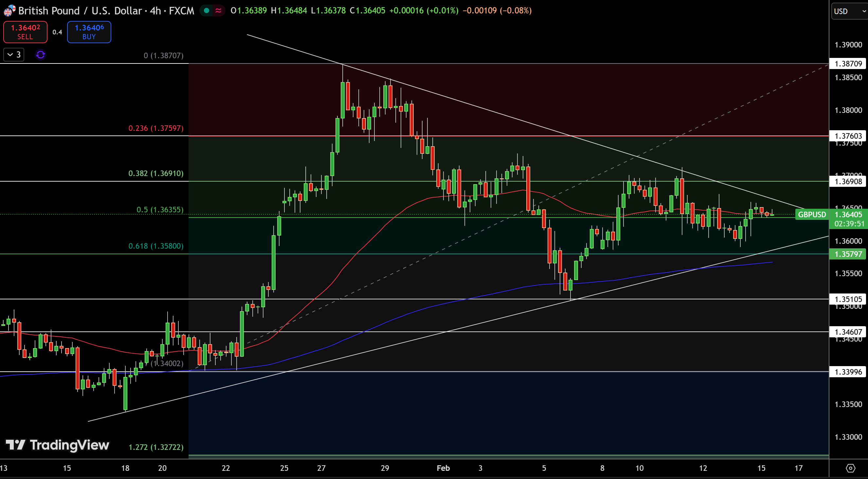868x479 pixels.
Task: Select the 0.618 (1.35800) Fibonacci level label
Action: click(x=156, y=246)
